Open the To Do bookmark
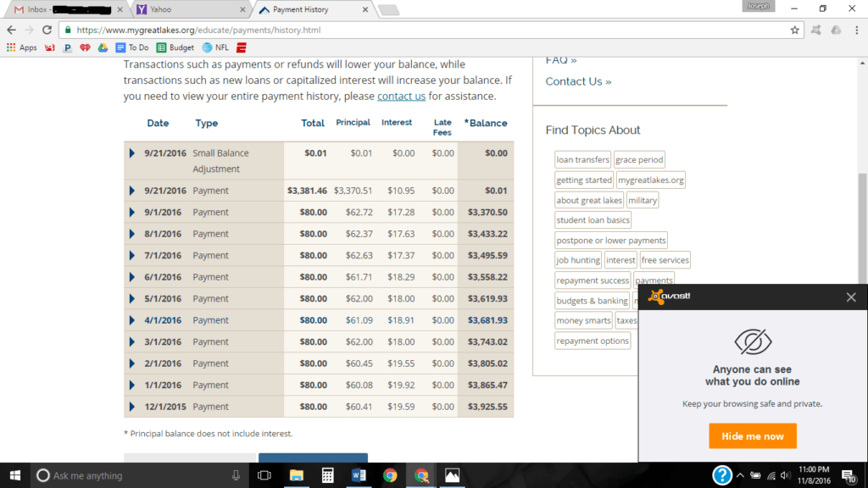Viewport: 868px width, 488px height. pyautogui.click(x=132, y=47)
